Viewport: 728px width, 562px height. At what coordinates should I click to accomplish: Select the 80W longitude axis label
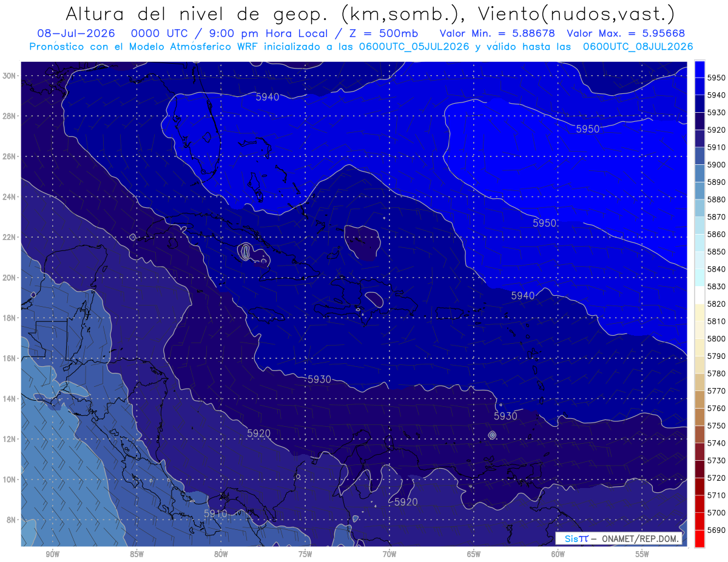coord(221,555)
